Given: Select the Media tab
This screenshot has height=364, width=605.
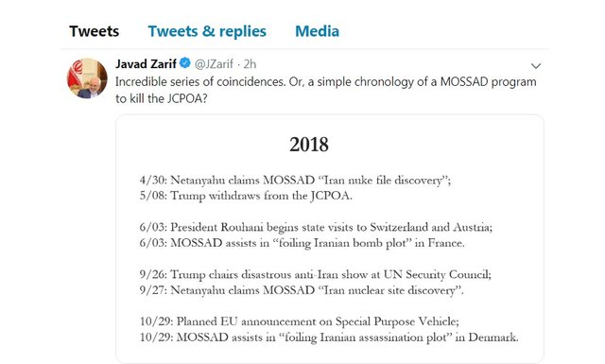Looking at the screenshot, I should [318, 31].
